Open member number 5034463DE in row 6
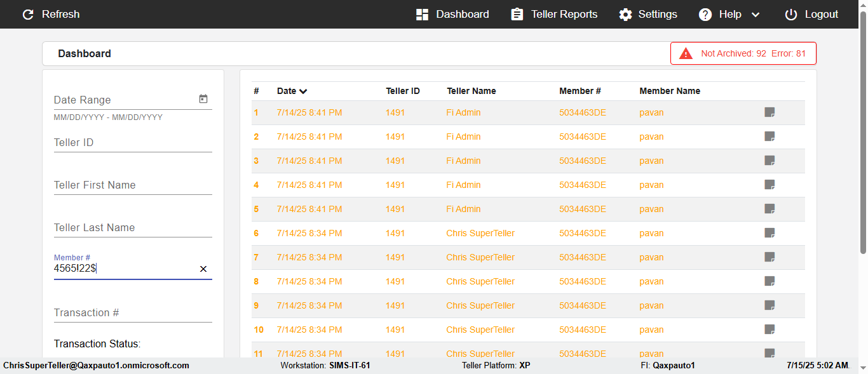 pyautogui.click(x=583, y=233)
